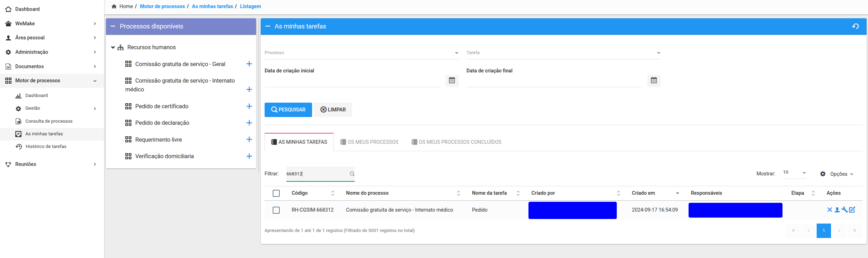The image size is (868, 258).
Task: Collapse the Processos disponíveis panel
Action: [113, 26]
